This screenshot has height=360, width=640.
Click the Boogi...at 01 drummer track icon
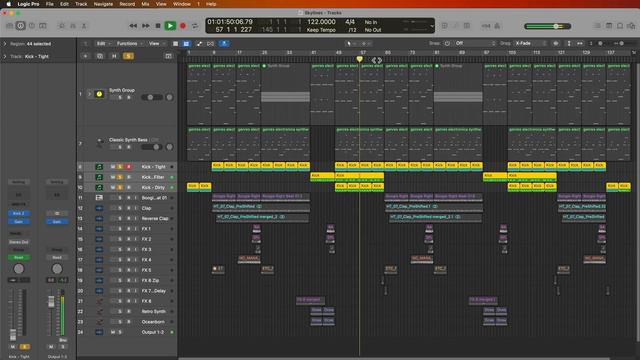[99, 198]
